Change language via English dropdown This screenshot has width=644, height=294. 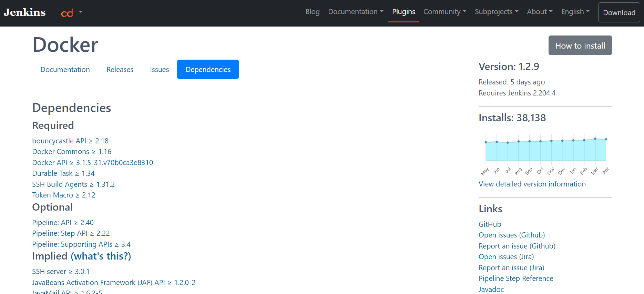[575, 12]
